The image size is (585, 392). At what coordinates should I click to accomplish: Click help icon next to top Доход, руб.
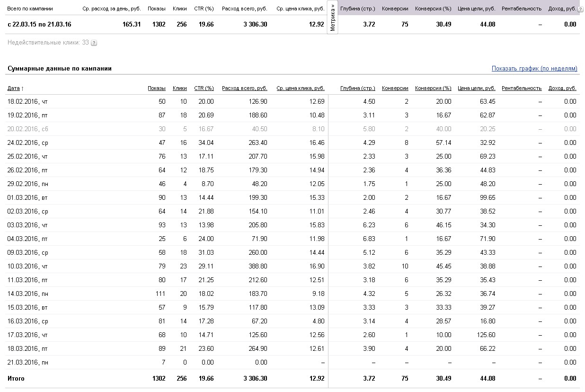coord(580,9)
